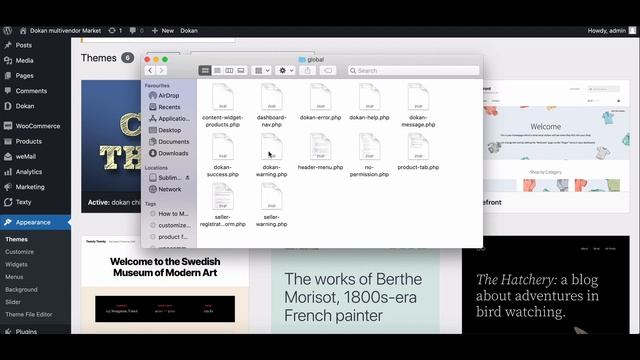Viewport: 640px width, 360px height.
Task: Open Analytics in WordPress sidebar
Action: (29, 172)
